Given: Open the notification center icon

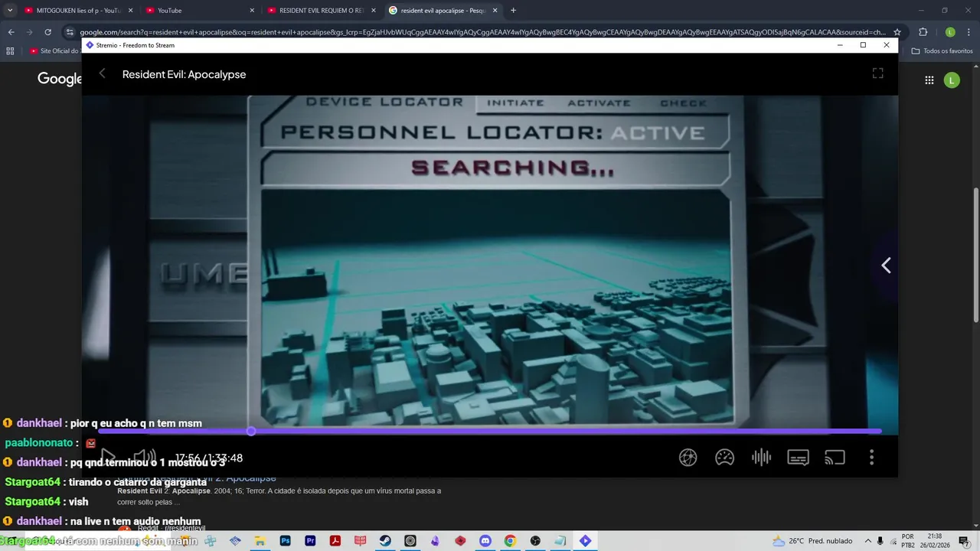Looking at the screenshot, I should coord(964,541).
